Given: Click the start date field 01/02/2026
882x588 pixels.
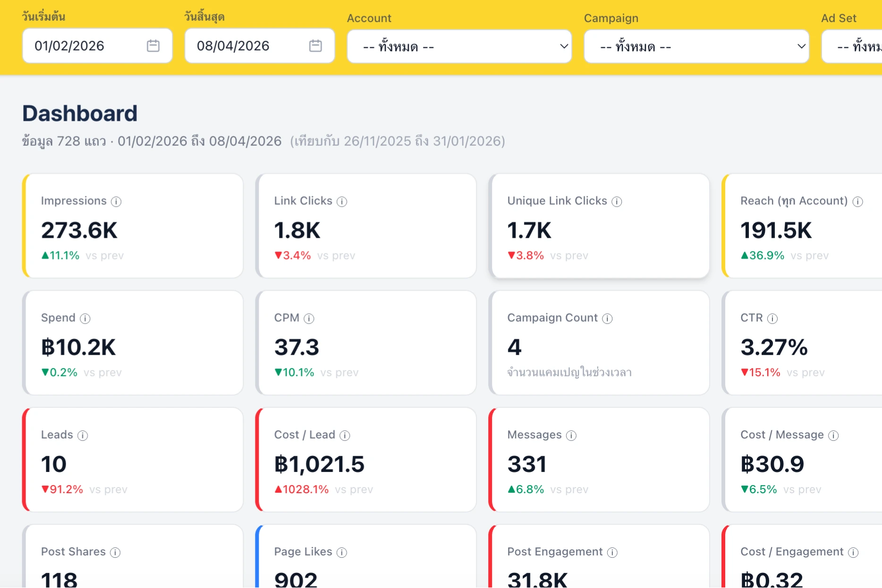Looking at the screenshot, I should pyautogui.click(x=97, y=46).
